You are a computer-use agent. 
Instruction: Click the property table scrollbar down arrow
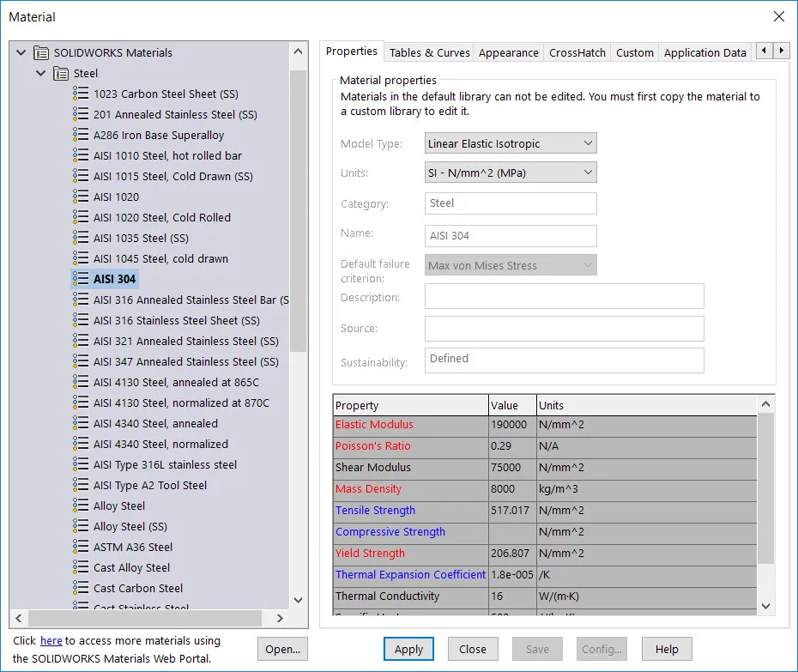(765, 606)
